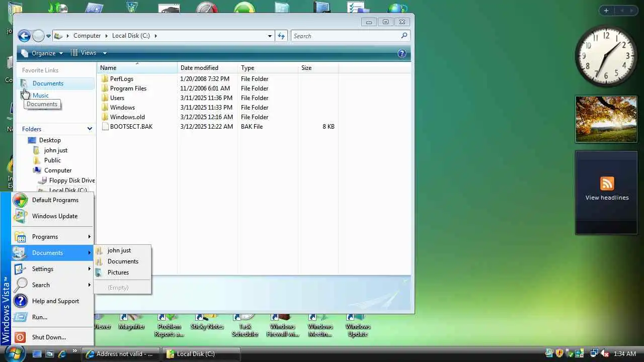Open Music under Favorite Links
This screenshot has height=362, width=644.
coord(40,96)
